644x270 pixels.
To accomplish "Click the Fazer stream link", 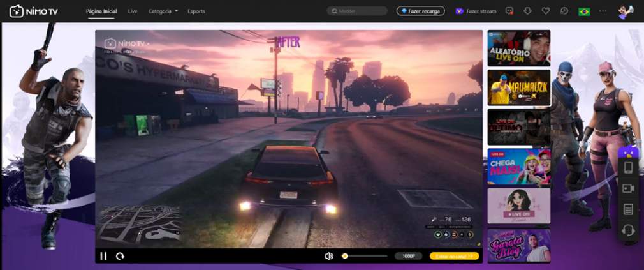I will (476, 11).
